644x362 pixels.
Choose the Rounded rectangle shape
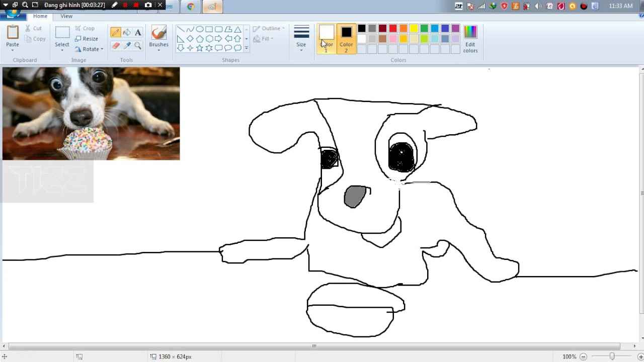(218, 29)
